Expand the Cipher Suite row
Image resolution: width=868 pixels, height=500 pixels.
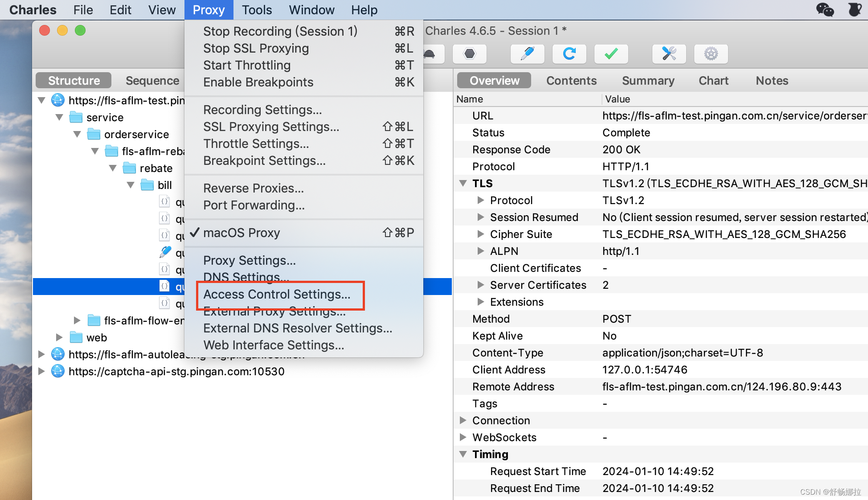[x=480, y=234]
